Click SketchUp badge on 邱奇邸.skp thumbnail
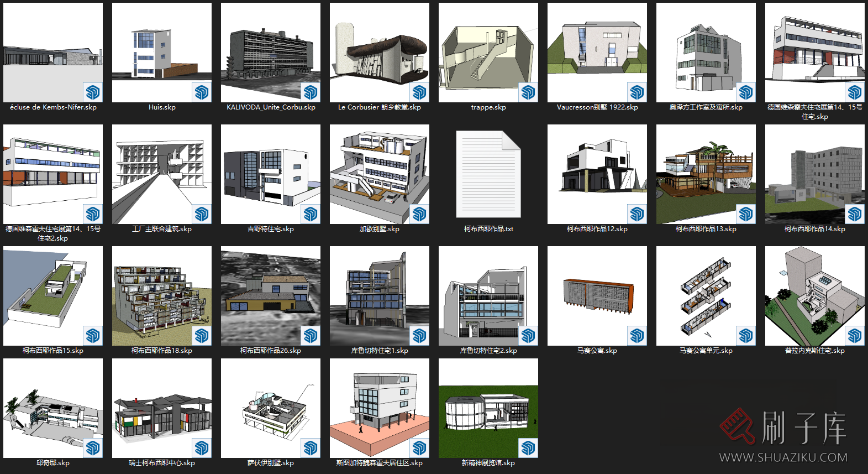The width and height of the screenshot is (868, 474). tap(93, 447)
